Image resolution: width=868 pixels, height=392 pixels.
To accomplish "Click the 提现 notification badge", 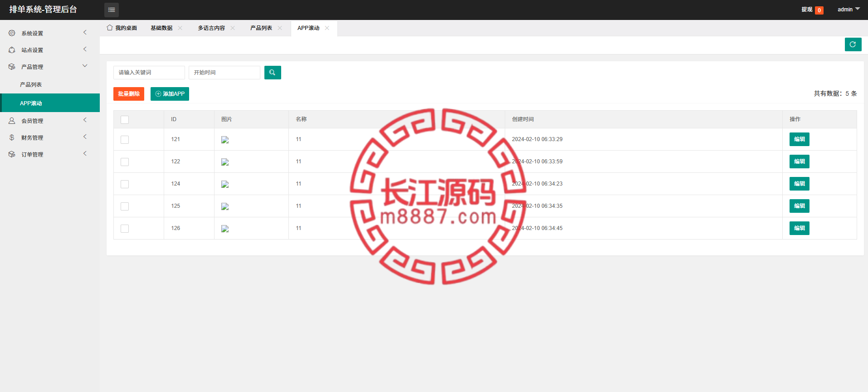I will click(x=819, y=10).
